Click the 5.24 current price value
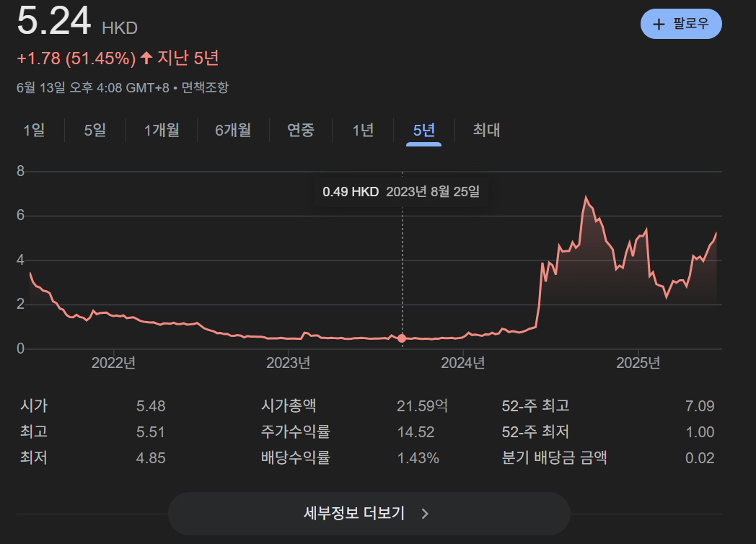756x544 pixels. point(54,21)
